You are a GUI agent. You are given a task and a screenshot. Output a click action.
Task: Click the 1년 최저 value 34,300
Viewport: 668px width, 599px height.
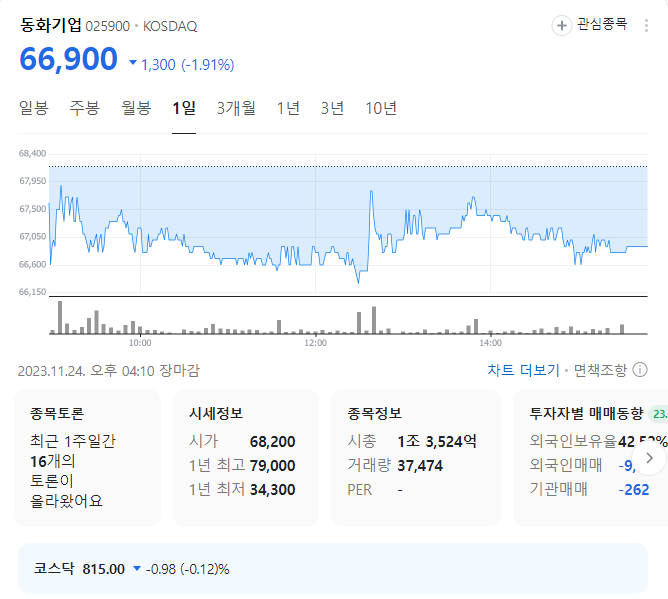273,490
